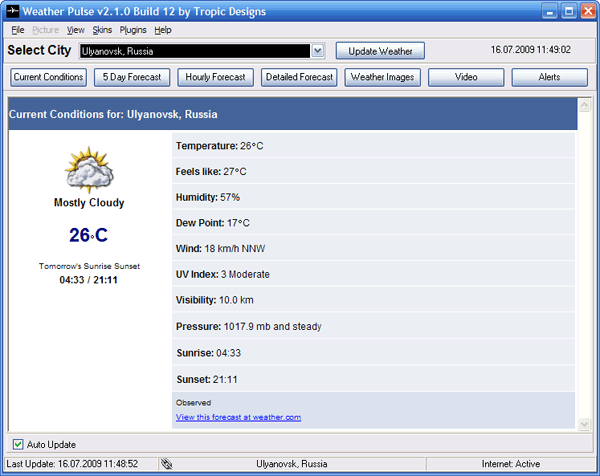
Task: Click the Humidity: 57% row
Action: click(x=373, y=197)
